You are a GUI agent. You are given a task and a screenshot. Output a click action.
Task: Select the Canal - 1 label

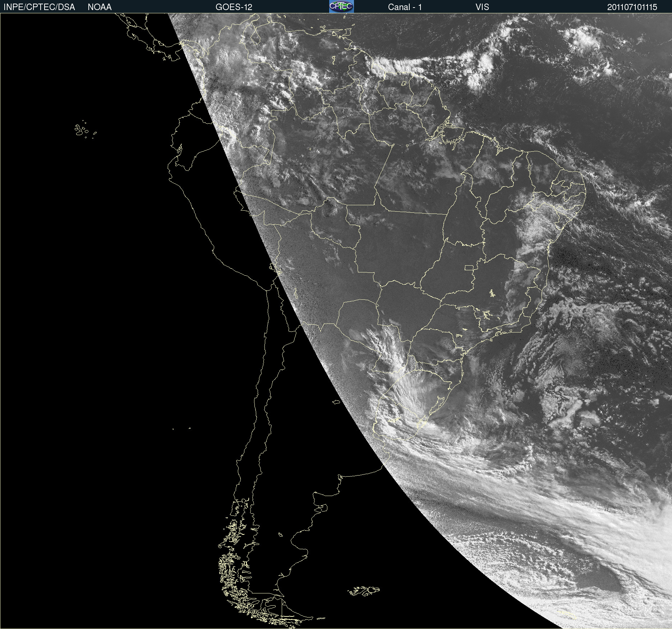click(x=405, y=7)
